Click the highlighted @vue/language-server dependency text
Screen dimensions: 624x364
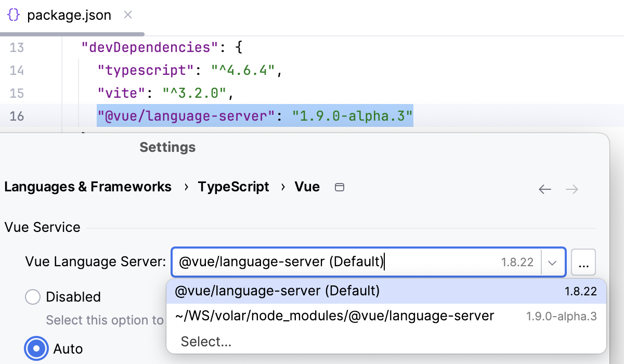click(255, 116)
